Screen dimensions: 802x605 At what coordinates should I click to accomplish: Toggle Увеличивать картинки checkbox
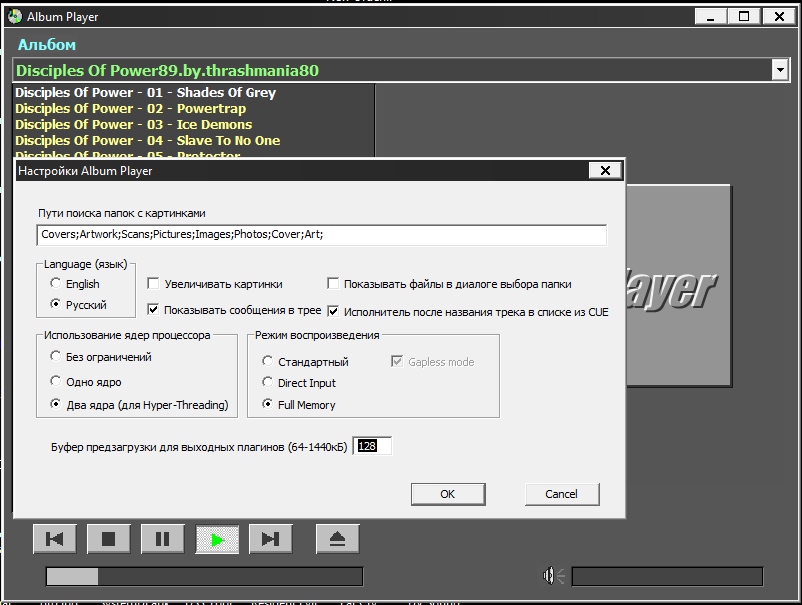(153, 283)
